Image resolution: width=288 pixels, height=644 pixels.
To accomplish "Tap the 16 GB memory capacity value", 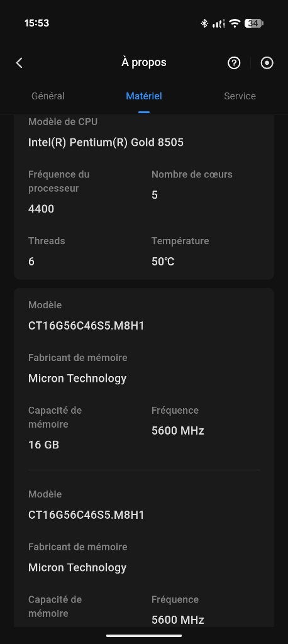I will 43,445.
